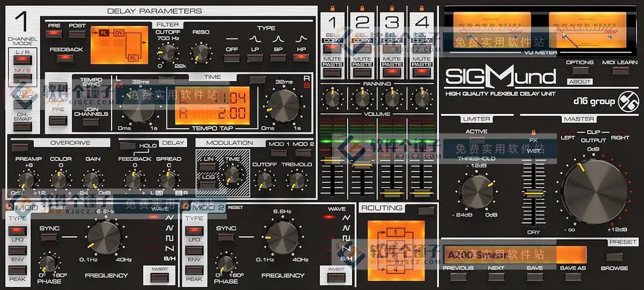Screen dimensions: 644x290
Task: Select delay line tab 1
Action: [x=332, y=22]
